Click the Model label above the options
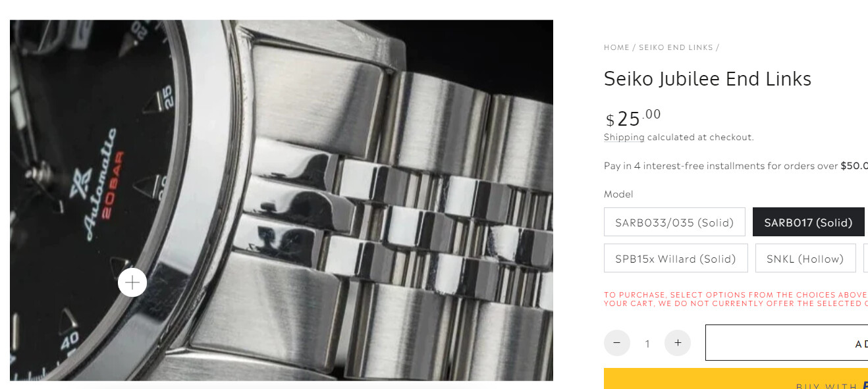The width and height of the screenshot is (868, 389). (618, 194)
